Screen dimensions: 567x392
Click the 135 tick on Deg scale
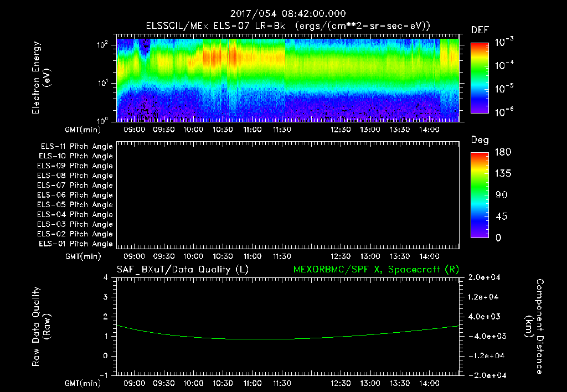pyautogui.click(x=503, y=174)
